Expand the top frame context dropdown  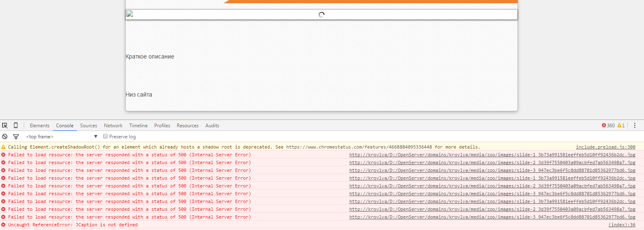(61, 137)
